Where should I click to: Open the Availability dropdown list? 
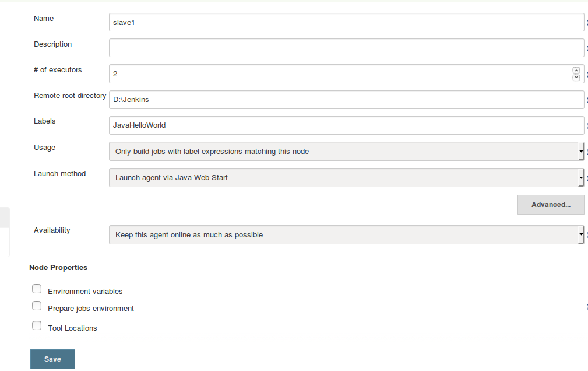346,235
